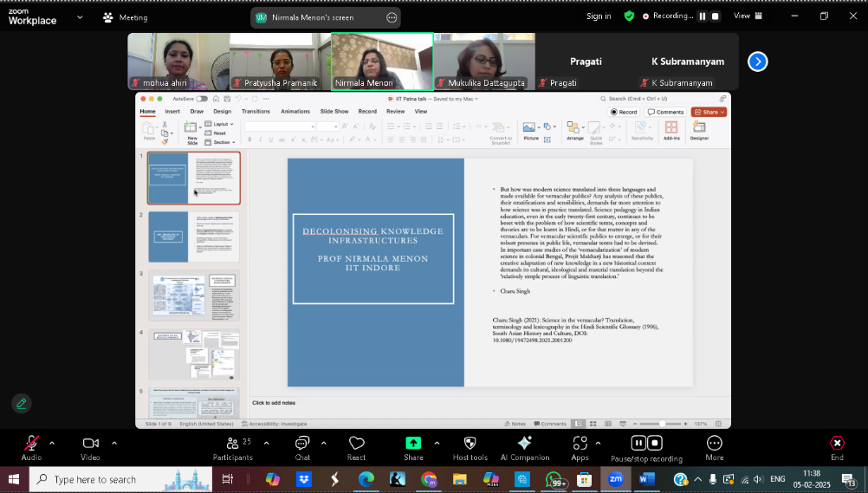
Task: Switch to the Insert ribbon tab
Action: [x=172, y=112]
